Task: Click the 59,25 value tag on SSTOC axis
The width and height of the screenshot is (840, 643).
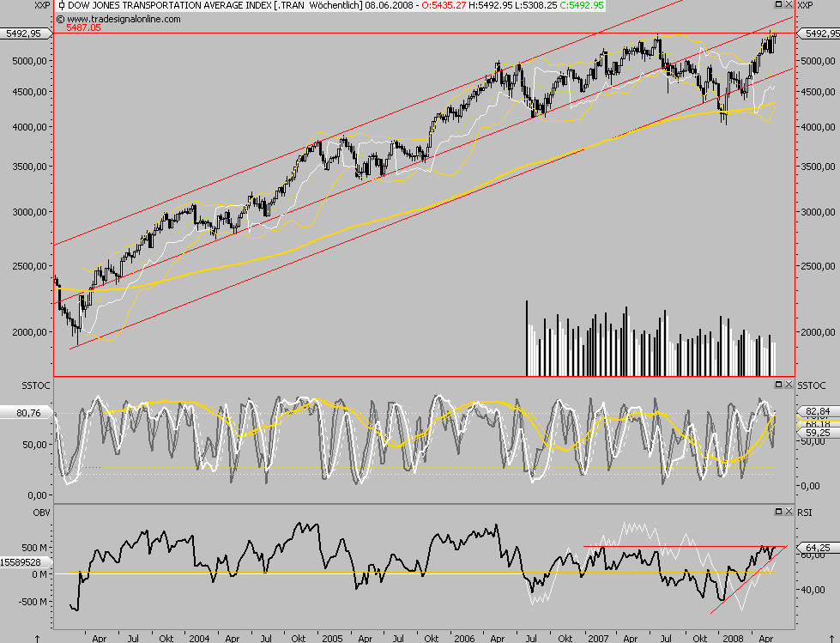Action: 819,433
